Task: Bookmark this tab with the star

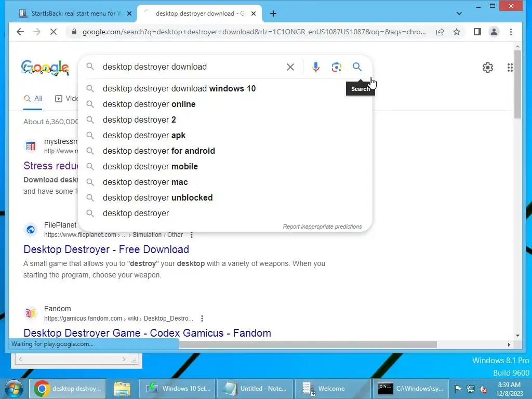Action: click(x=457, y=32)
